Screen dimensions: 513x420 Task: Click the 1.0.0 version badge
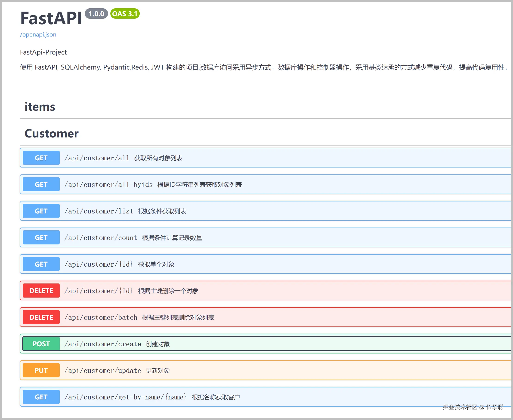coord(96,14)
